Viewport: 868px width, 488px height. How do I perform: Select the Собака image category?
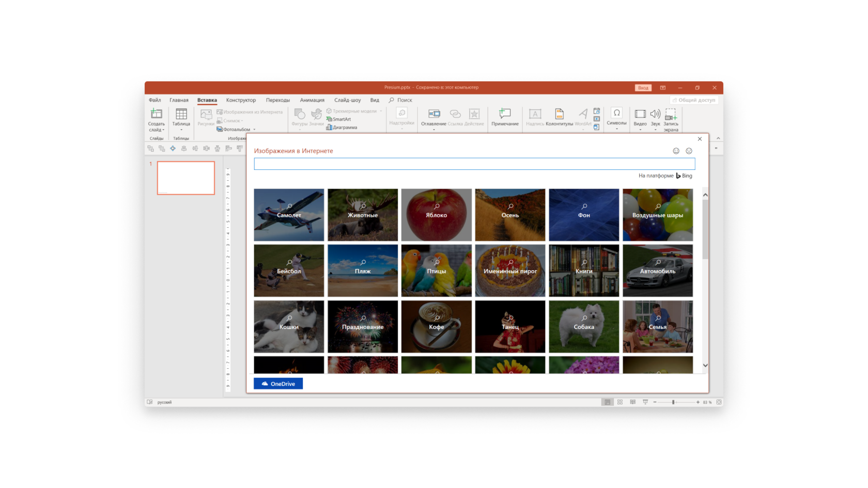[584, 326]
